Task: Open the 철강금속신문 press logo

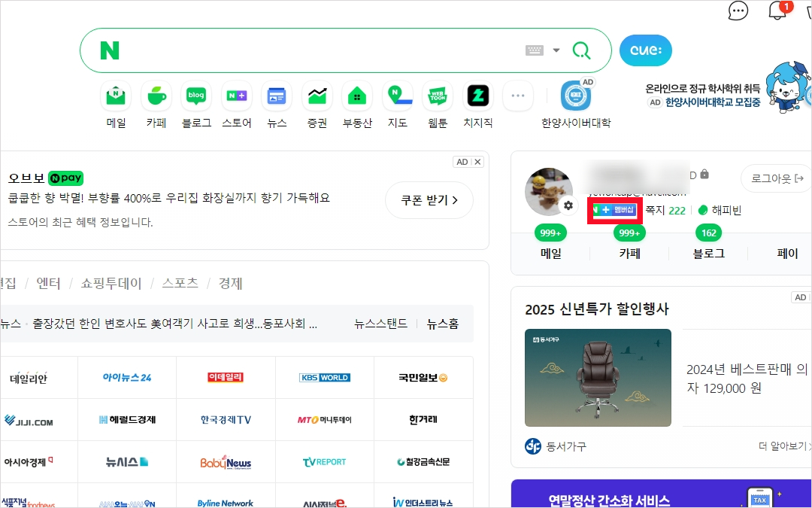Action: pos(423,461)
